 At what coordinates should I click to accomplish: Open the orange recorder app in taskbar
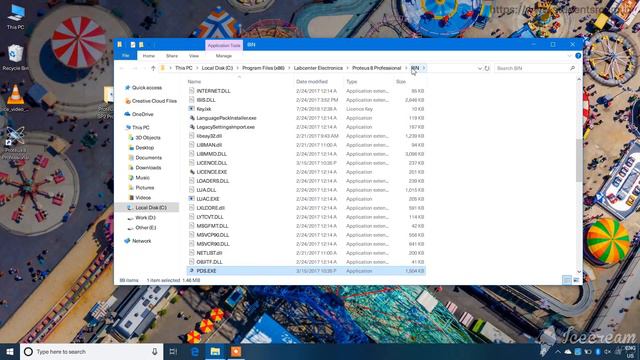coord(236,351)
